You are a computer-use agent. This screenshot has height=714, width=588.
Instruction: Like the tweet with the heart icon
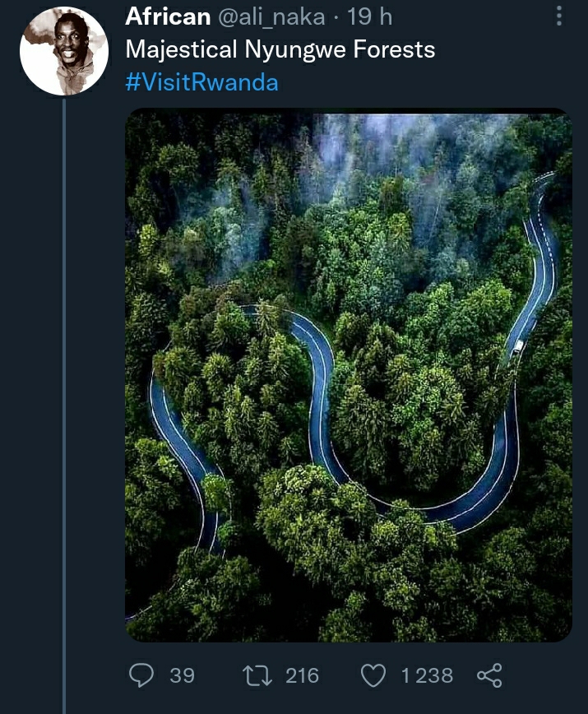373,675
